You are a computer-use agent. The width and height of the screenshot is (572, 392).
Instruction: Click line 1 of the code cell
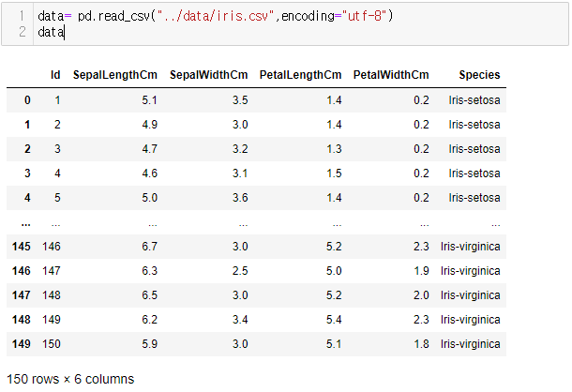point(216,16)
